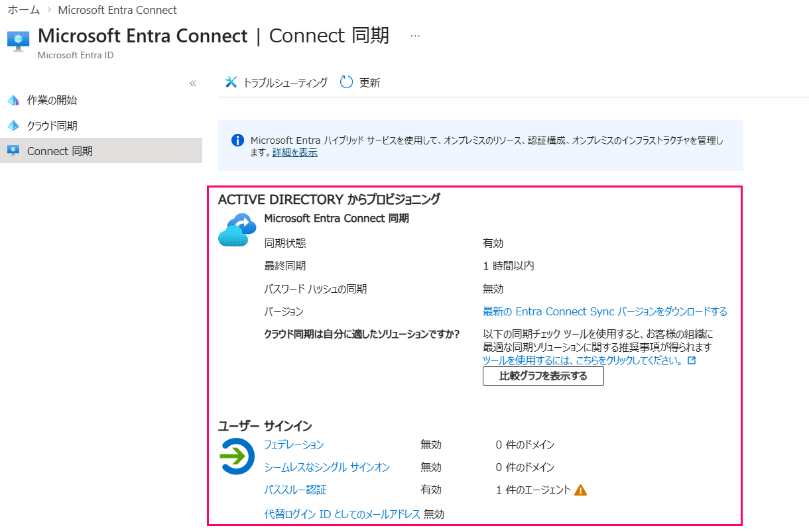
Task: Open 詳細を表示 link
Action: [x=294, y=152]
